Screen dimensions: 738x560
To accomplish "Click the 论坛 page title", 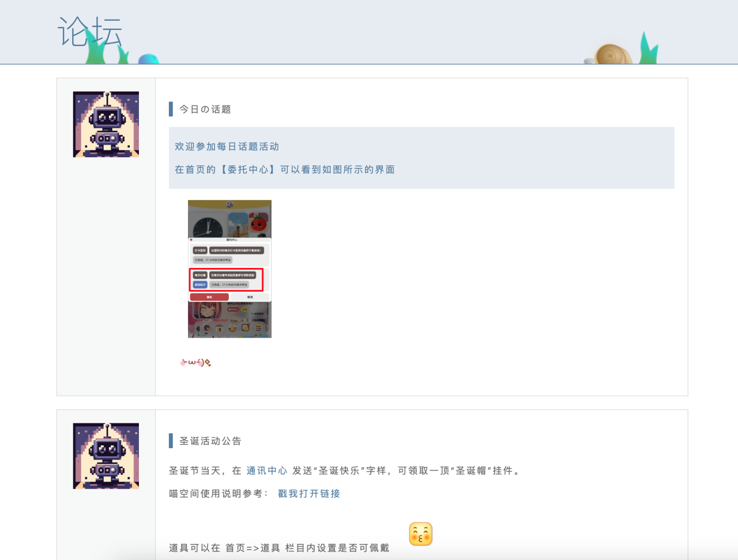I will tap(90, 32).
